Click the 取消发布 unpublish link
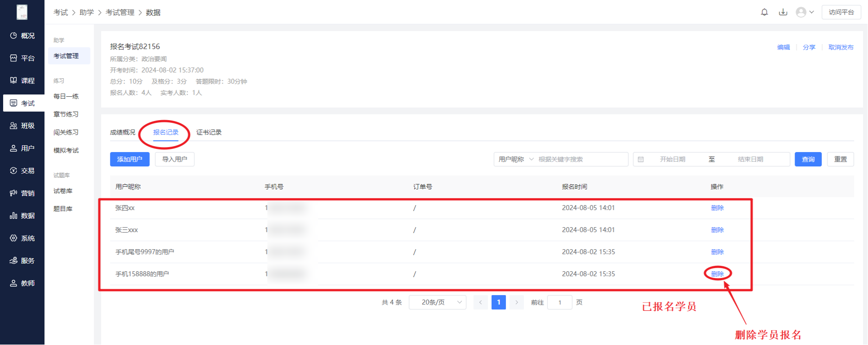The width and height of the screenshot is (868, 345). 841,47
